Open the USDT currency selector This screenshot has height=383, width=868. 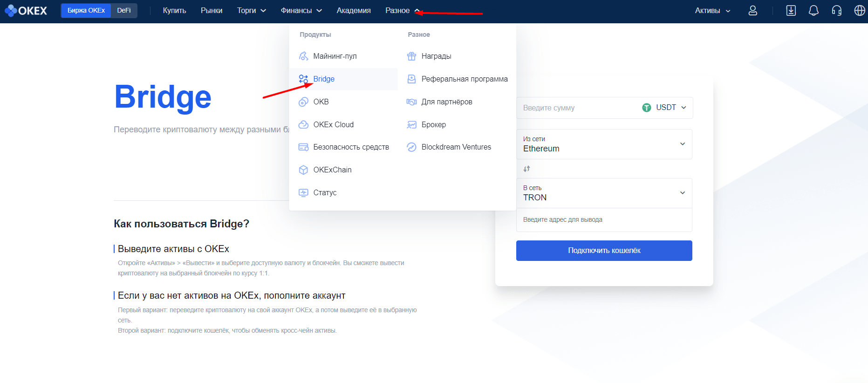click(x=664, y=108)
